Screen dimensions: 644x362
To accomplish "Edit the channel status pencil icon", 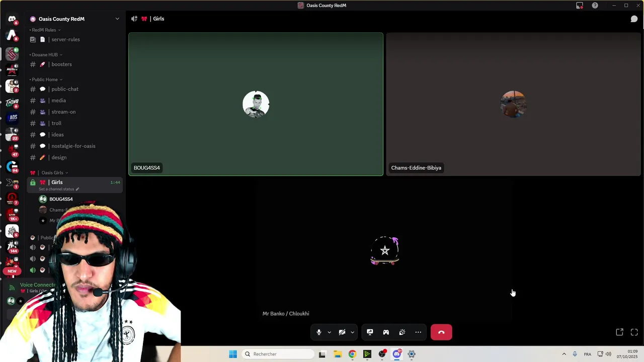I will (x=77, y=189).
